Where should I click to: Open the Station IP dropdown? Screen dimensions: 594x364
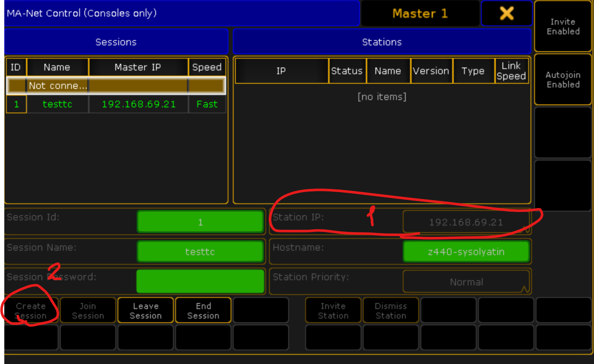coord(466,222)
